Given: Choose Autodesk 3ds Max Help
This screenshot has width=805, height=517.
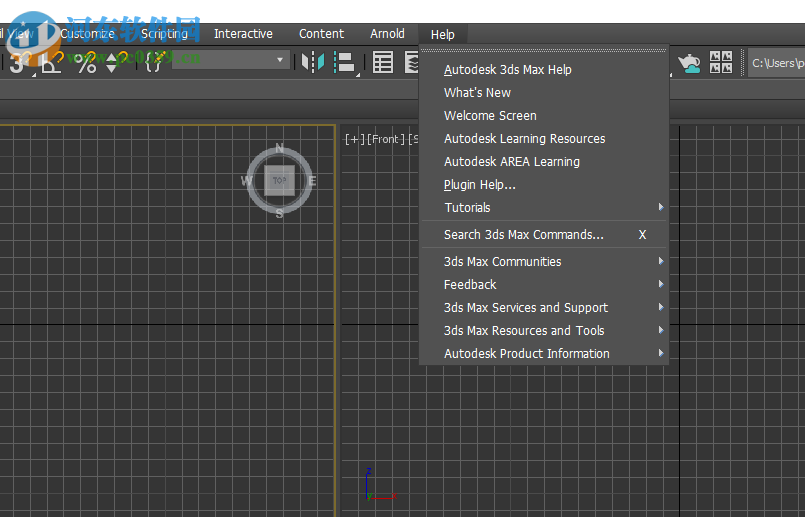Looking at the screenshot, I should tap(544, 70).
